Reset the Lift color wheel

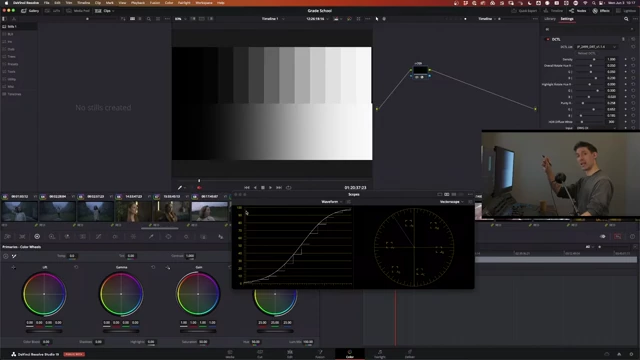coord(76,267)
